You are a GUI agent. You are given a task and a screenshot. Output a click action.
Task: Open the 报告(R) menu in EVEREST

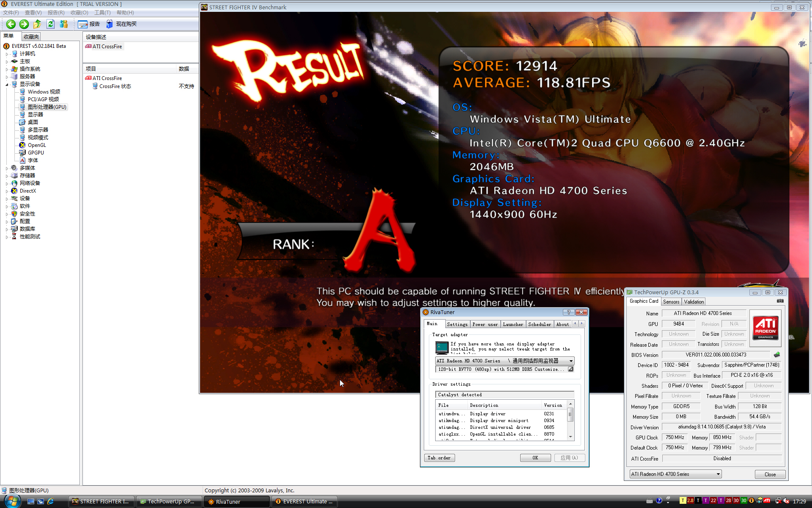click(56, 13)
